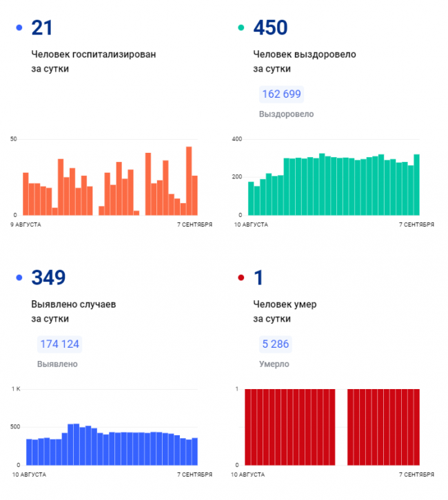Click the 'Выздоровело' caption under the total

(286, 114)
